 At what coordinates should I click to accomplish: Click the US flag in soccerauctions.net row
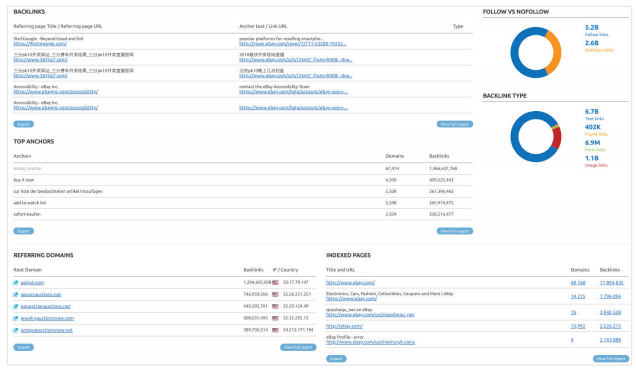click(x=275, y=294)
